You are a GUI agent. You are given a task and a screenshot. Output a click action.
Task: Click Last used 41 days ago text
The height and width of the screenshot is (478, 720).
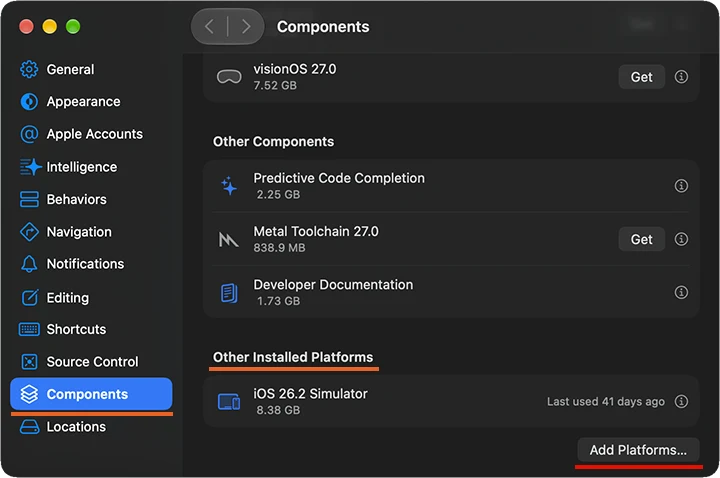(x=606, y=402)
